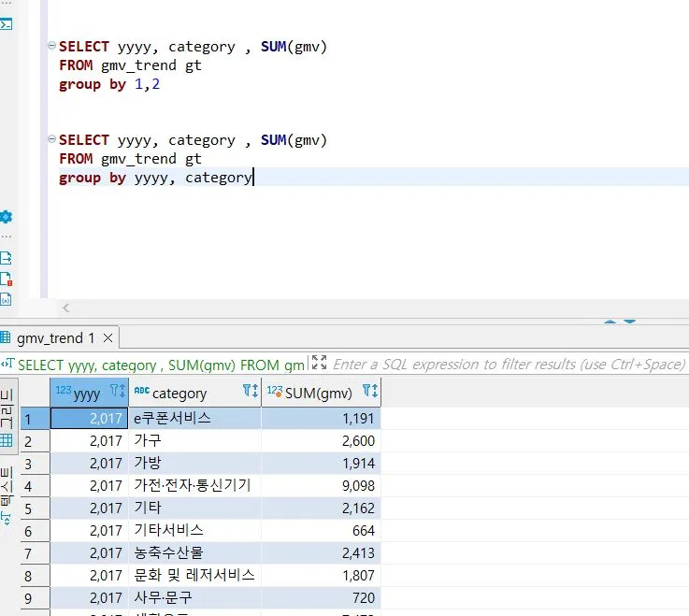Click the first 'FROM gmv_trend gt' line
Viewport: 689px width, 616px height.
coord(130,65)
